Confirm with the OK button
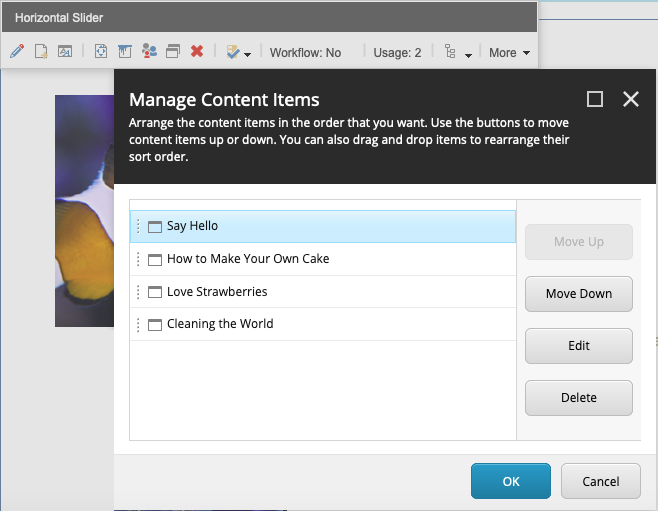 [x=511, y=481]
